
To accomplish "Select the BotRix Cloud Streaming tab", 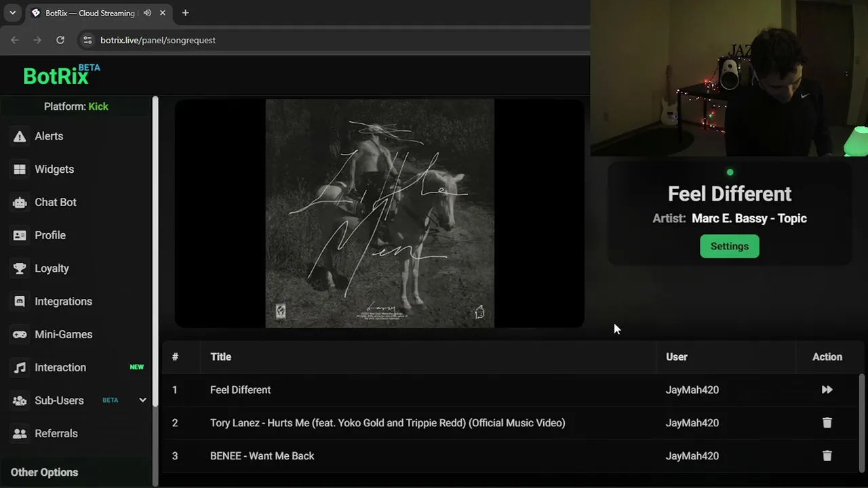I will [98, 13].
